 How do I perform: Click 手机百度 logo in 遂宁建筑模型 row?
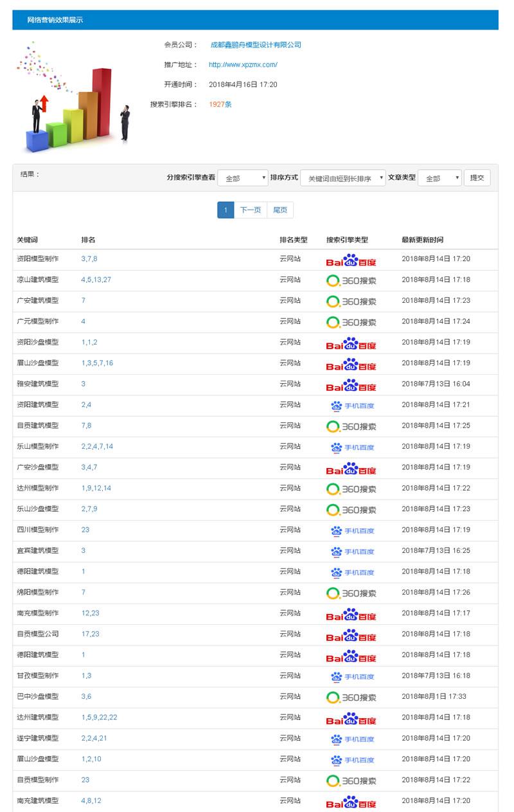(352, 739)
